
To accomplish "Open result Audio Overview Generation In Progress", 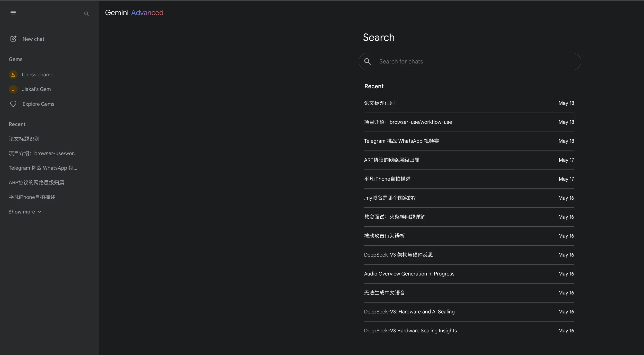I will (x=469, y=274).
